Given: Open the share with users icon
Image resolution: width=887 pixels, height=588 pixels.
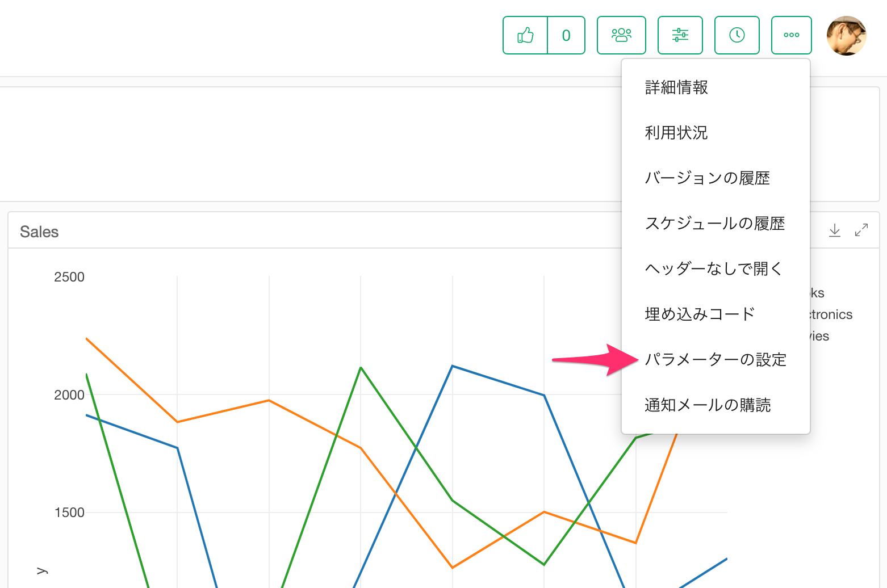Looking at the screenshot, I should point(621,35).
